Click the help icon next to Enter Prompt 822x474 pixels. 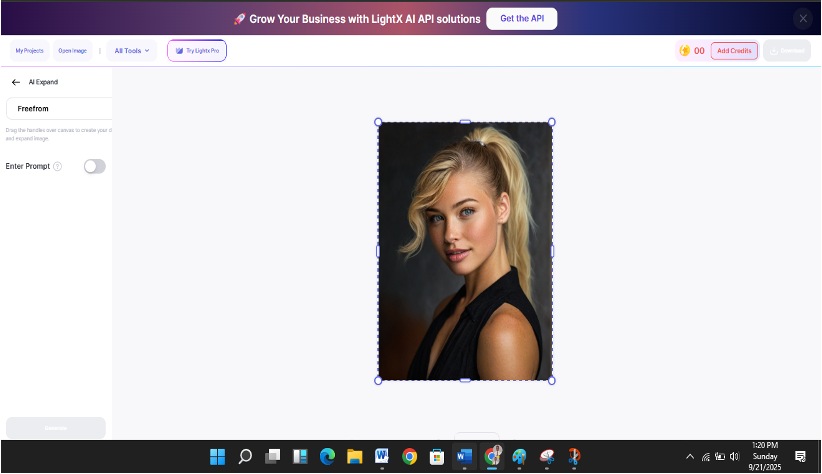pyautogui.click(x=57, y=167)
